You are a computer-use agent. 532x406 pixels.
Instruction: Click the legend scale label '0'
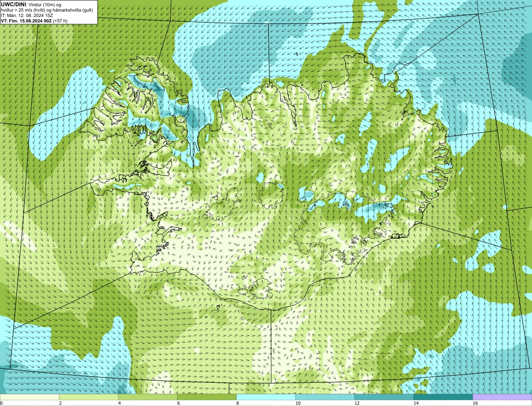1,403
